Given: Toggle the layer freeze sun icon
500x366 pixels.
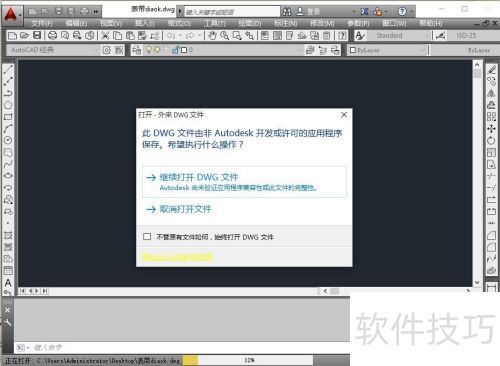Looking at the screenshot, I should [157, 50].
